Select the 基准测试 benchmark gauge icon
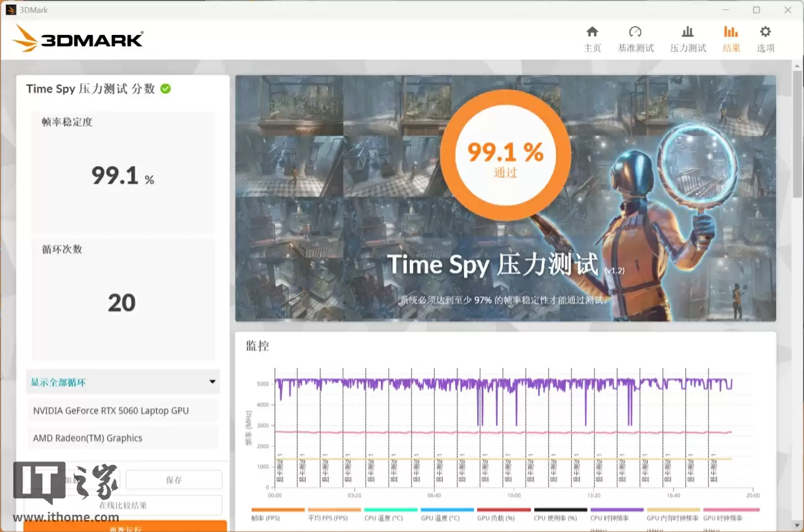This screenshot has width=804, height=532. [635, 37]
